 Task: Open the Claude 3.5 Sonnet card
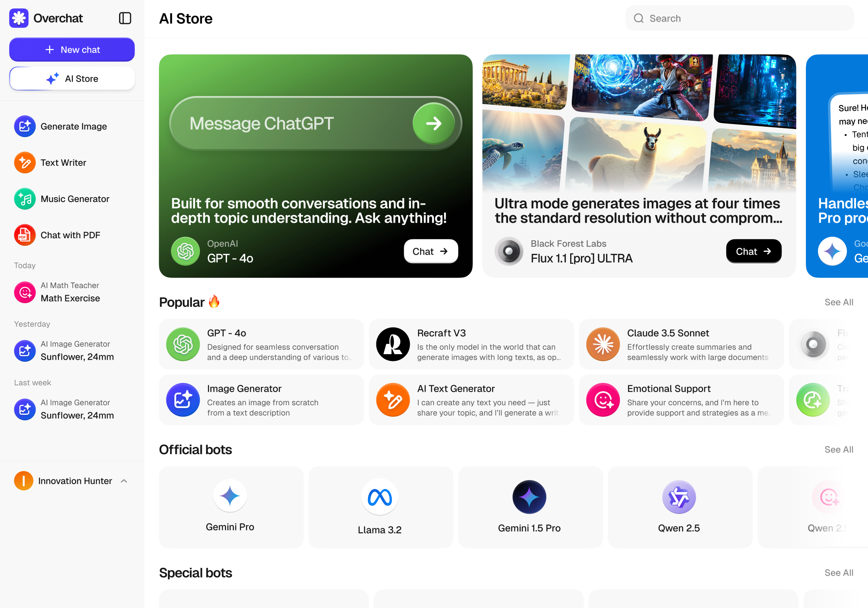(681, 344)
